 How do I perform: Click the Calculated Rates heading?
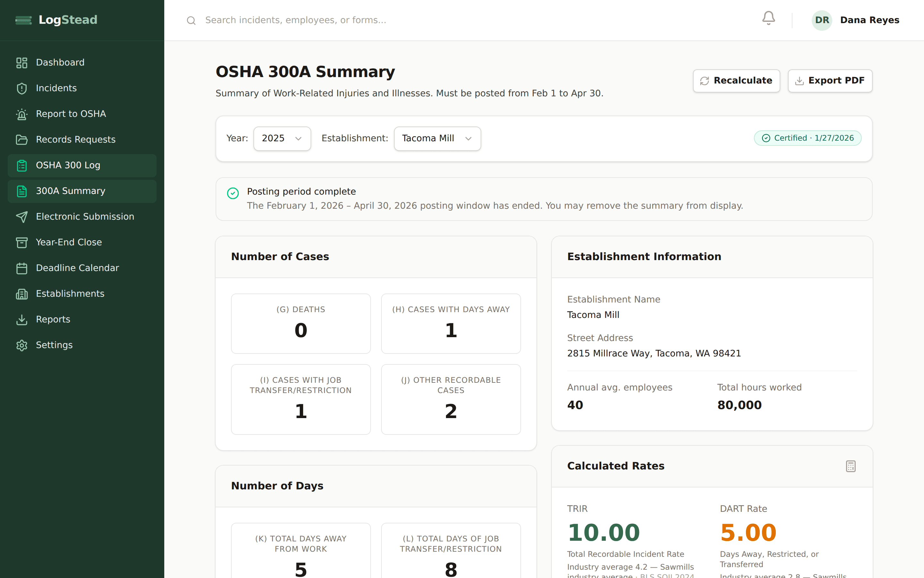[x=615, y=466]
